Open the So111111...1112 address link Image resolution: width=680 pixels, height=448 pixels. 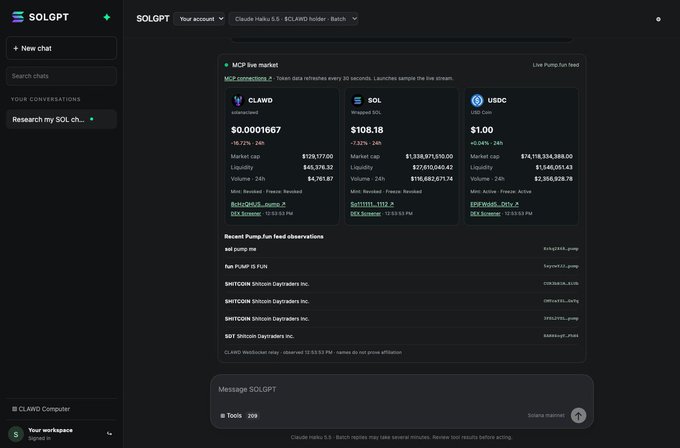coord(372,204)
